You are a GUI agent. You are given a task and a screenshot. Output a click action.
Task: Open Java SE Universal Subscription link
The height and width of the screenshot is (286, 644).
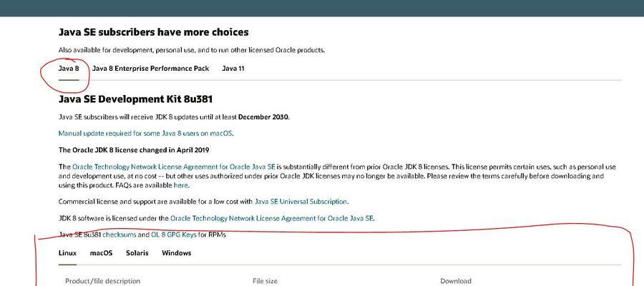pos(301,202)
